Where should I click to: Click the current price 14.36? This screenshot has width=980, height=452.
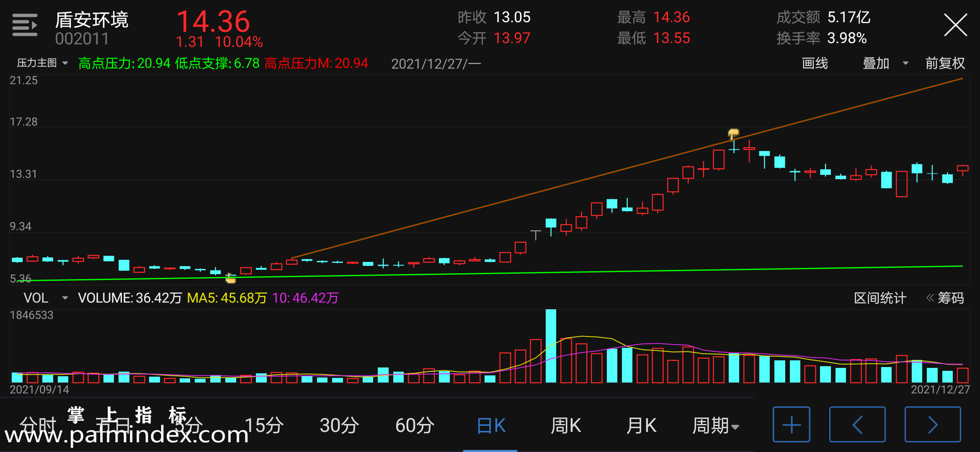tap(213, 21)
